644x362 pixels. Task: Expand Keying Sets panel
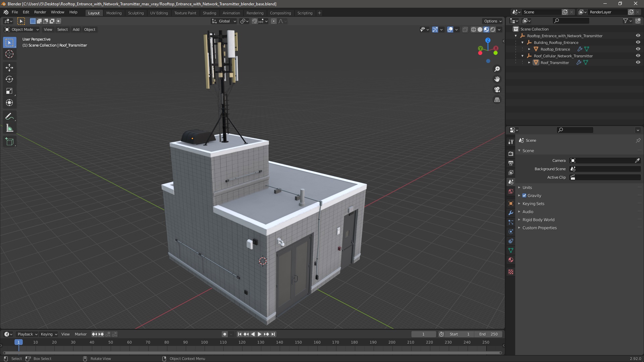[x=533, y=204]
